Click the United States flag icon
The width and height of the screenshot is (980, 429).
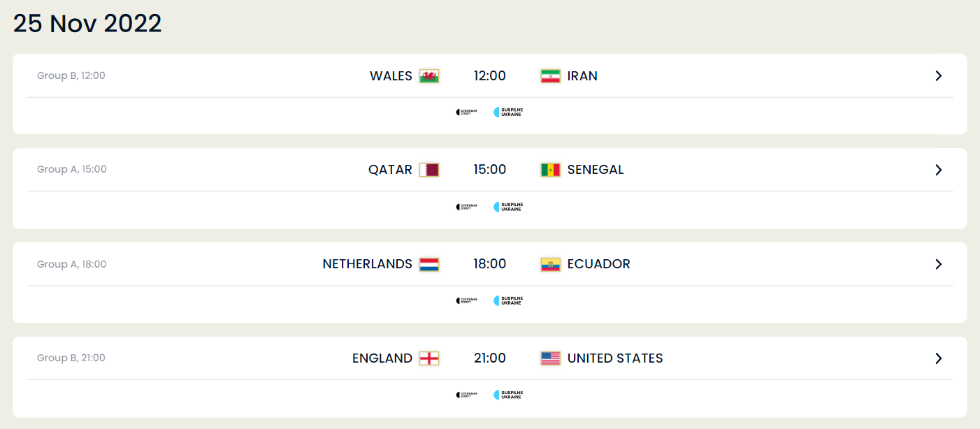(550, 358)
